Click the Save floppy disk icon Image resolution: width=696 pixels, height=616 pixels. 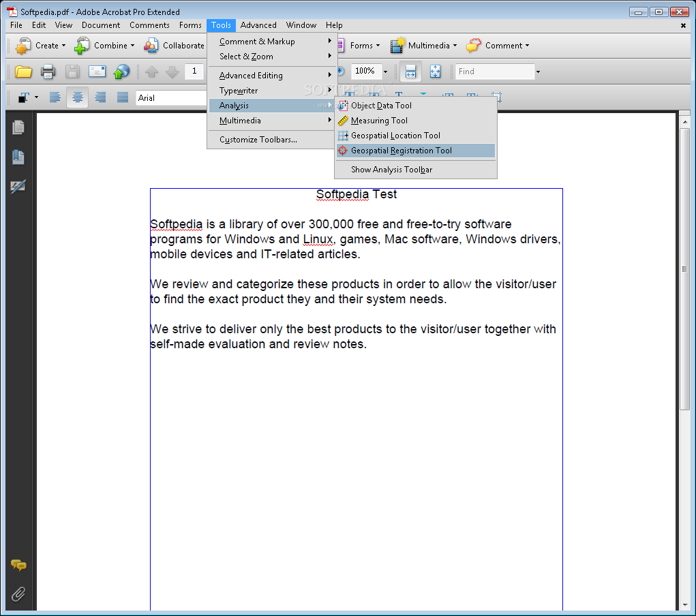pyautogui.click(x=72, y=72)
